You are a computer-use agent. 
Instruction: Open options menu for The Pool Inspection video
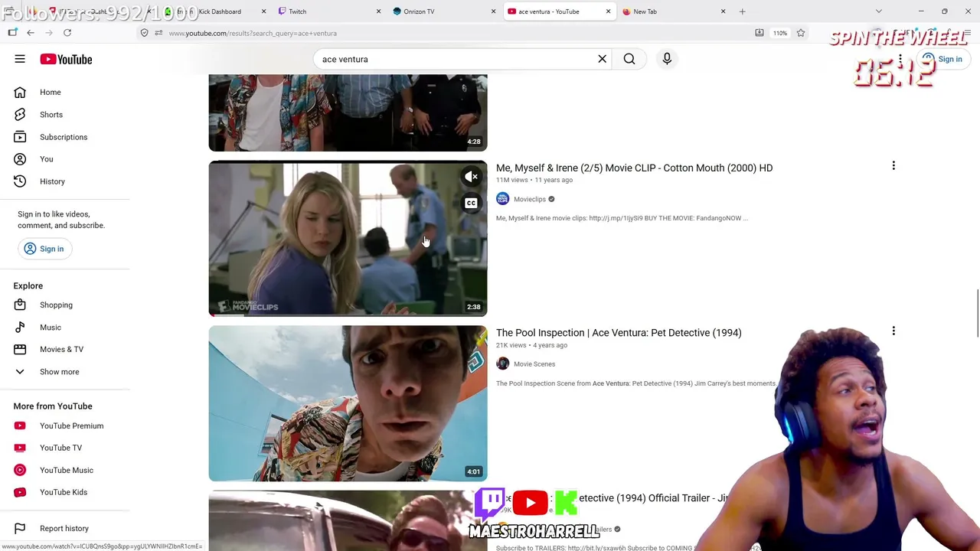coord(893,331)
